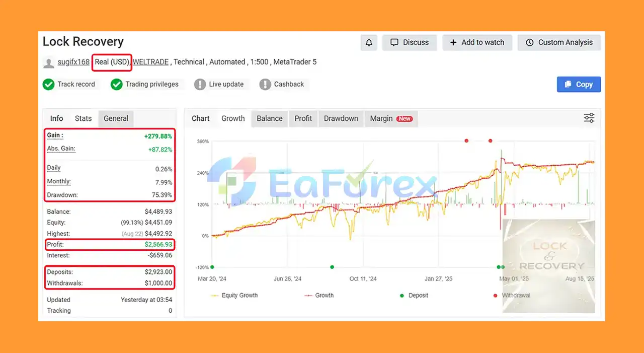Viewport: 644px width, 353px height.
Task: Click the Profit value $2,566.93
Action: coord(158,244)
